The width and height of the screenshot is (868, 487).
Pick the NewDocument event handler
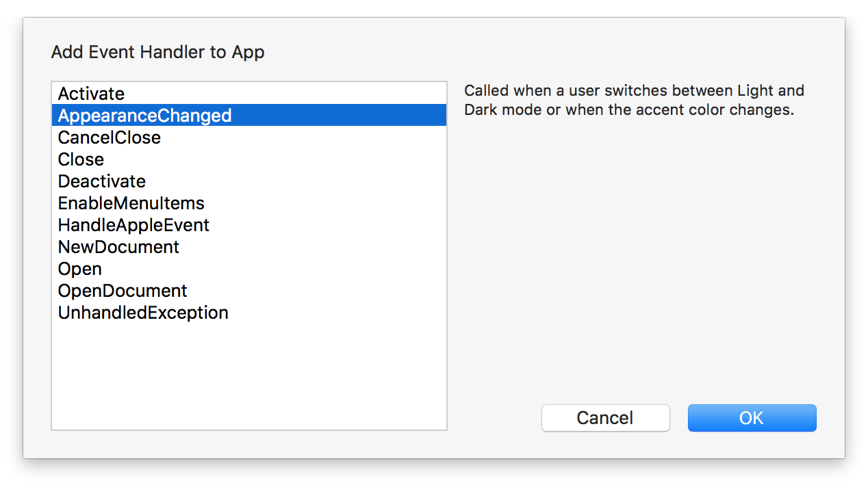tap(249, 246)
